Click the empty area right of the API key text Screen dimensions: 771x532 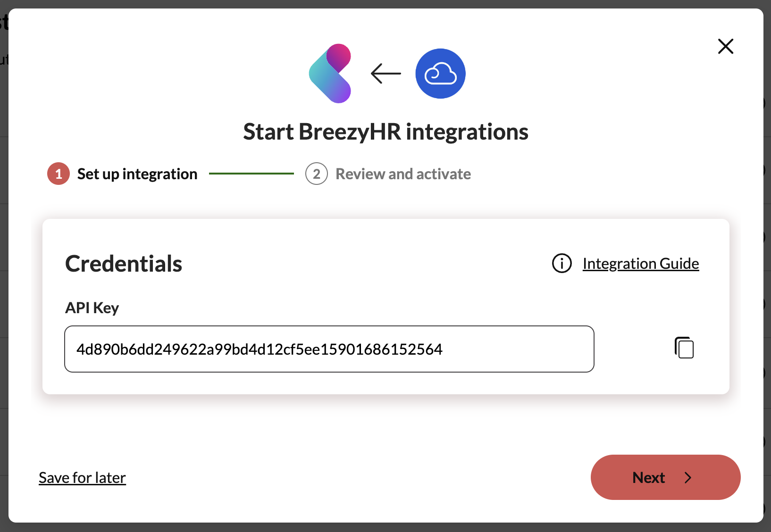[x=519, y=349]
